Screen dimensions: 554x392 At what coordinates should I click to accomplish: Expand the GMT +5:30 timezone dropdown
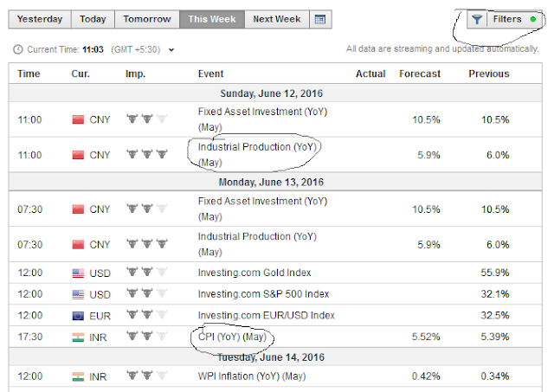click(171, 50)
